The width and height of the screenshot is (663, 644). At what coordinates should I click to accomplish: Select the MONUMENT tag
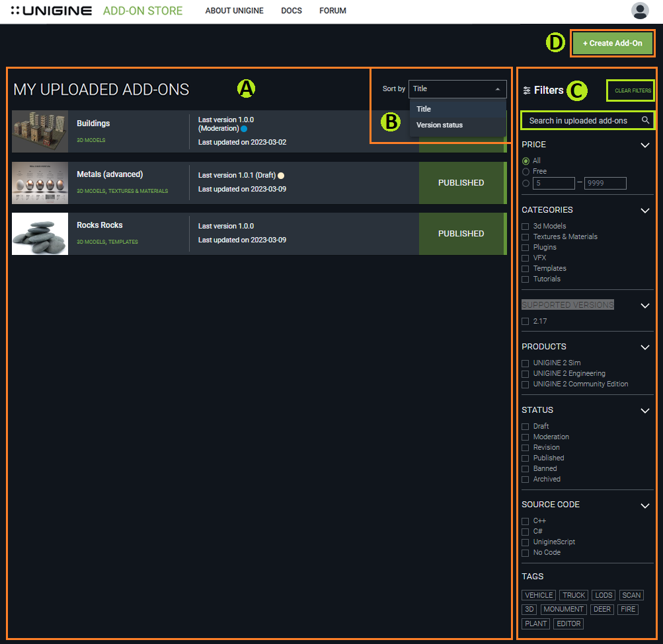(564, 610)
